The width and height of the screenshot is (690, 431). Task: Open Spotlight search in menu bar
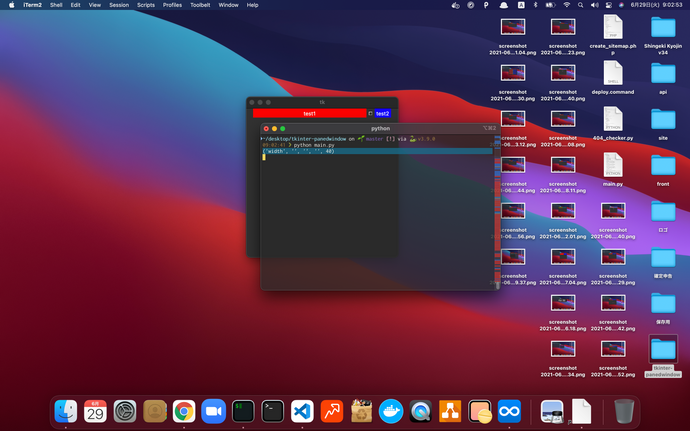tap(580, 5)
